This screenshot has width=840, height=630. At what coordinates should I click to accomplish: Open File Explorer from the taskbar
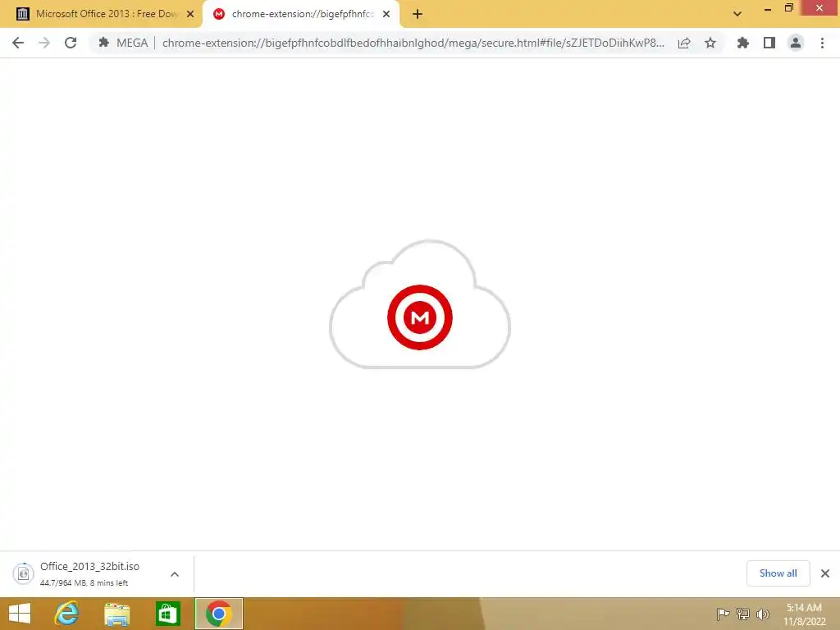pos(116,614)
